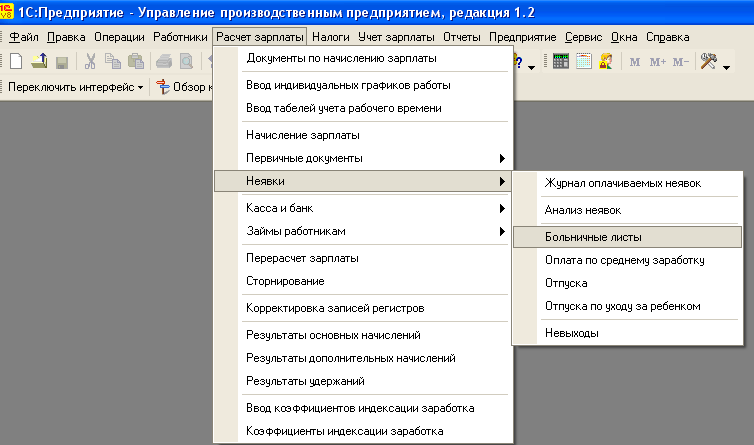The width and height of the screenshot is (754, 445).
Task: Open the Предприятие menu
Action: coord(523,37)
